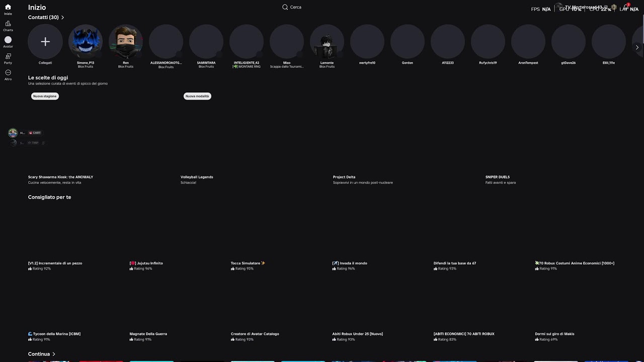The image size is (644, 362).
Task: Open the Inizio home sidebar icon
Action: point(8,7)
